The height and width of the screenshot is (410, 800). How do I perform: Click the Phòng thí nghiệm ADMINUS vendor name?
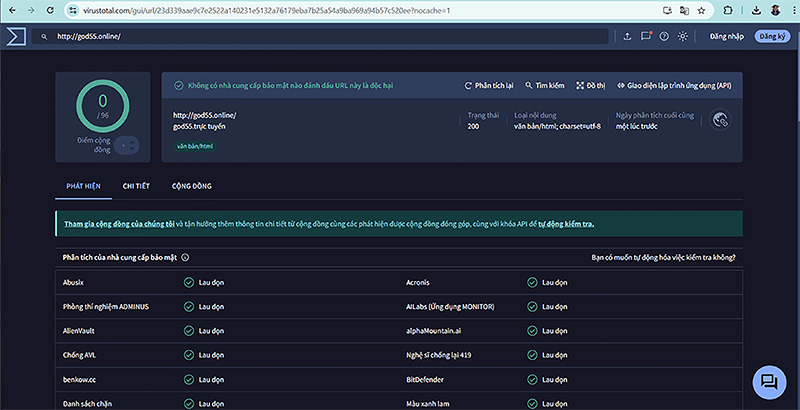click(106, 306)
